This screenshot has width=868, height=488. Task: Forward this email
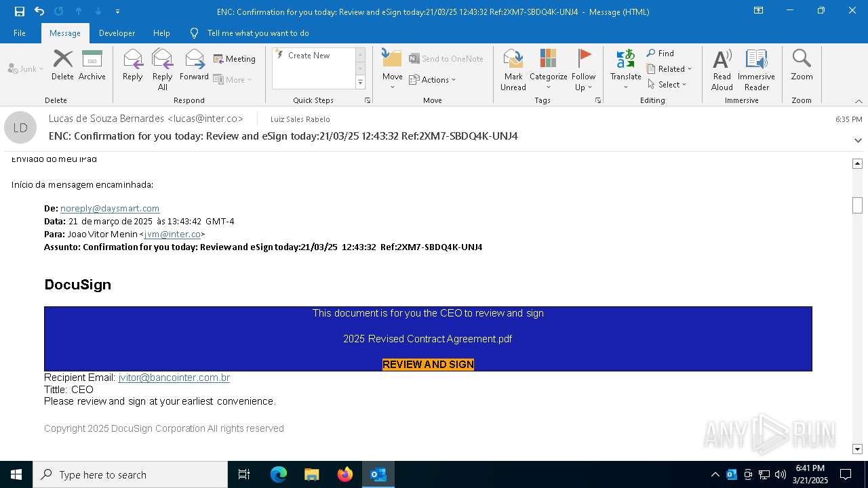click(194, 65)
